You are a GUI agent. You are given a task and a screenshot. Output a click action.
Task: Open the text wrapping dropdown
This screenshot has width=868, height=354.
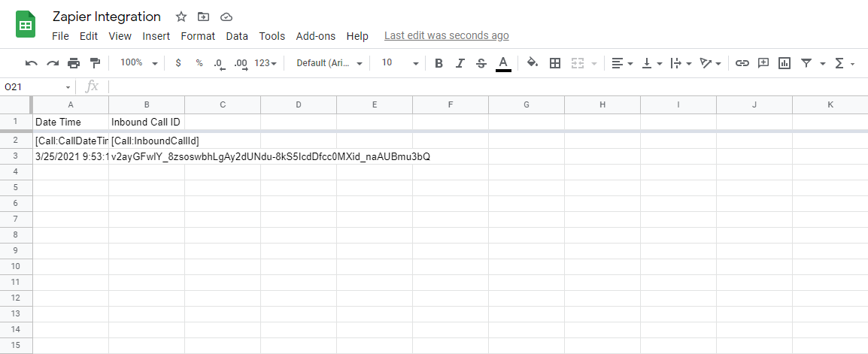coord(681,63)
